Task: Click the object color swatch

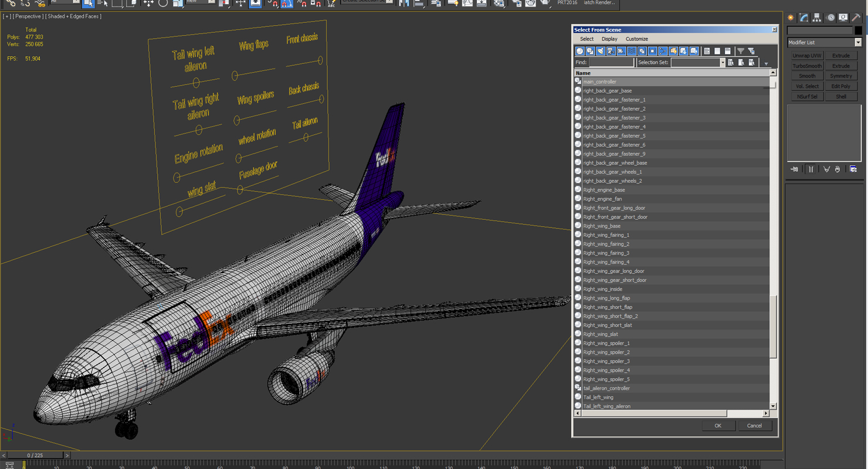Action: click(x=858, y=30)
